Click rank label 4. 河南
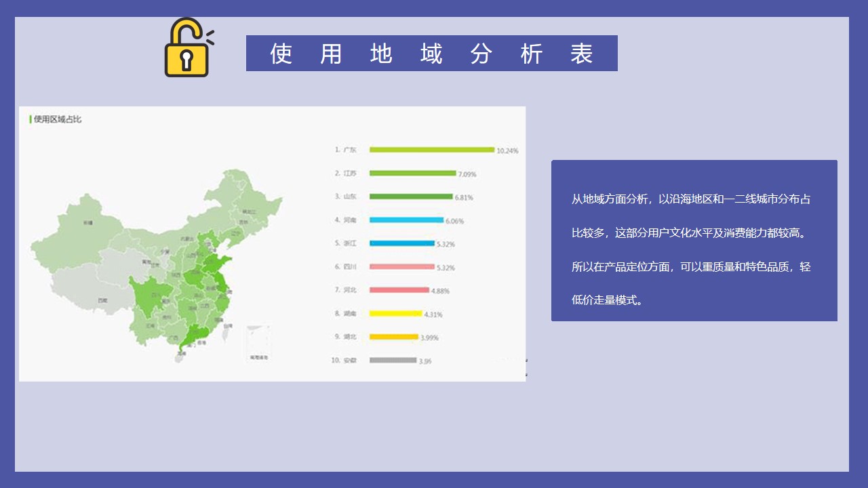 345,220
